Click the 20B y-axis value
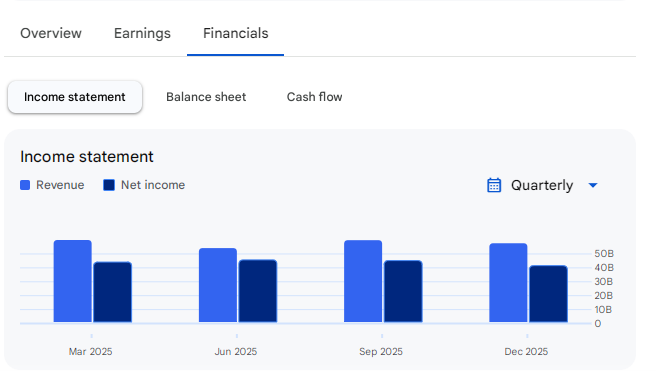 604,295
